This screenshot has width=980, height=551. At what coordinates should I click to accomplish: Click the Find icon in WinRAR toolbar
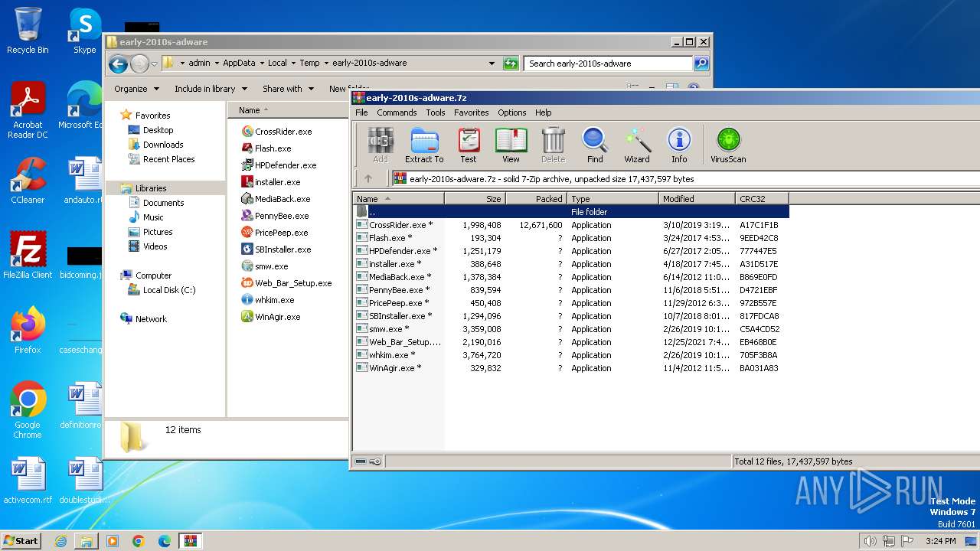595,145
